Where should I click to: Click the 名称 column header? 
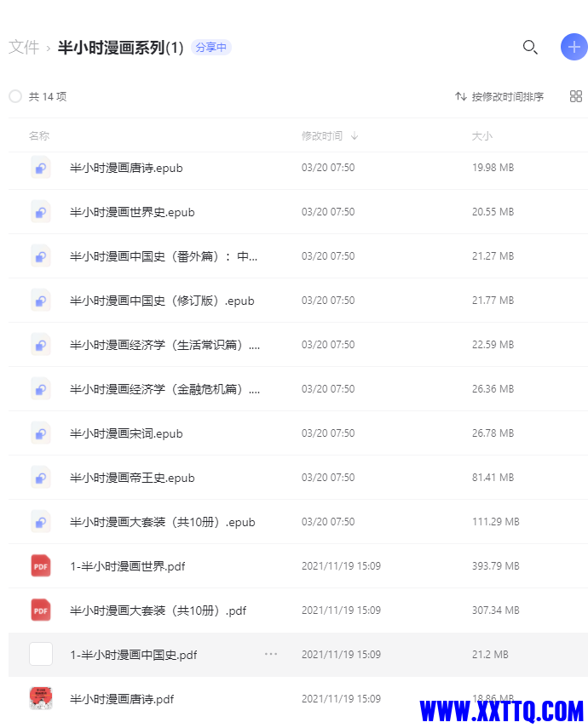click(x=39, y=135)
